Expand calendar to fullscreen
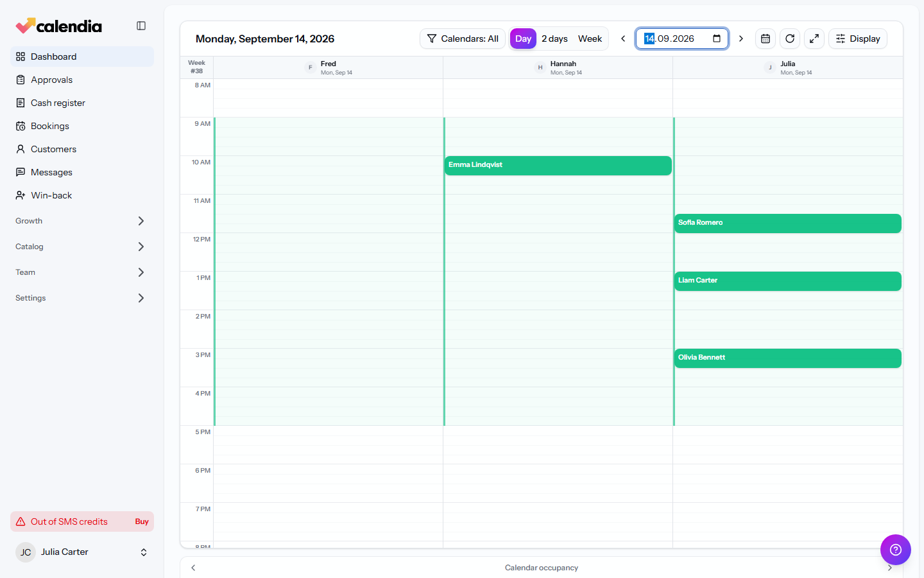The width and height of the screenshot is (924, 578). tap(814, 39)
